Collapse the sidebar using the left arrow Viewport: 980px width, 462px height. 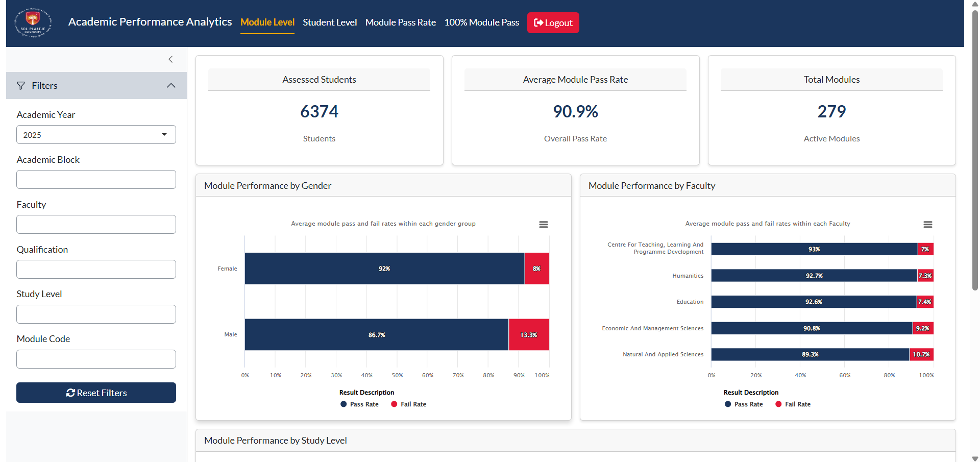[x=170, y=59]
